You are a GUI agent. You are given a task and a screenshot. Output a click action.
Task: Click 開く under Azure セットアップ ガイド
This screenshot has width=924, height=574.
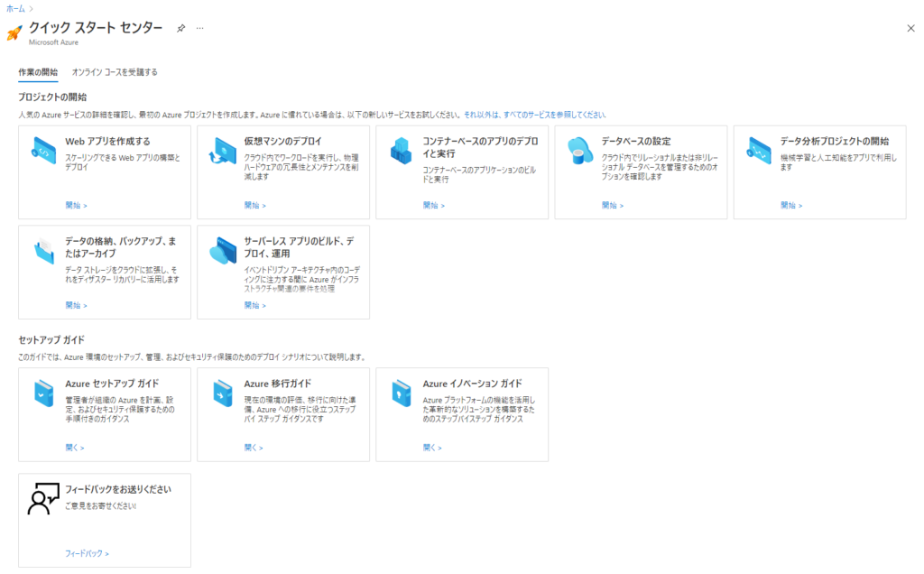pos(75,448)
